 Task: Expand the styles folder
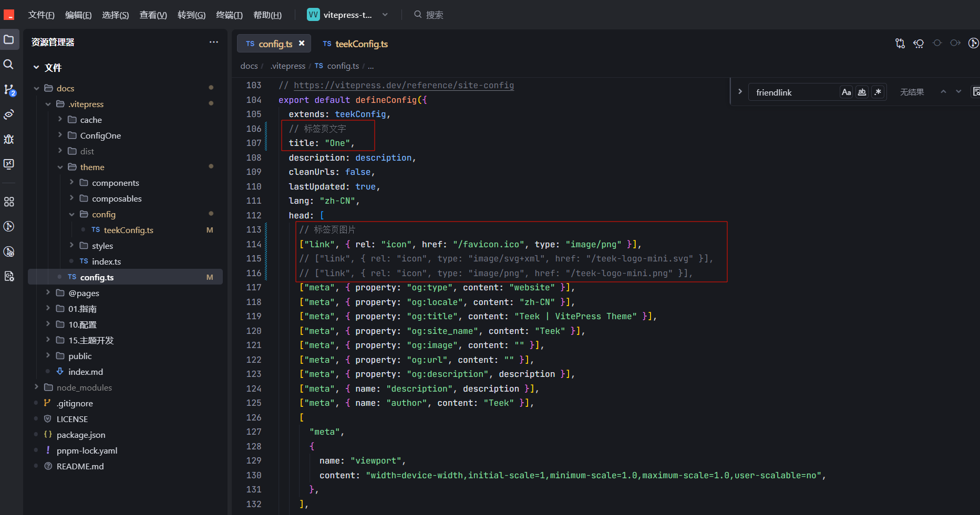tap(71, 246)
